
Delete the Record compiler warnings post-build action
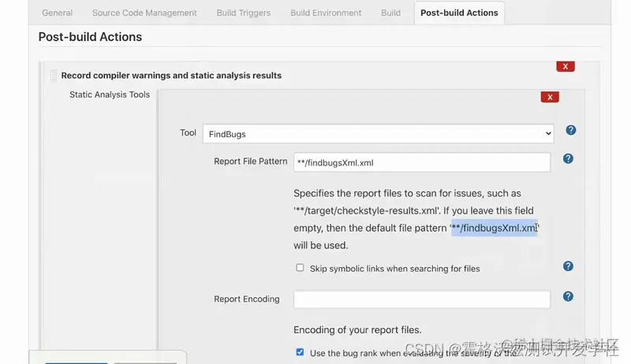click(x=565, y=66)
